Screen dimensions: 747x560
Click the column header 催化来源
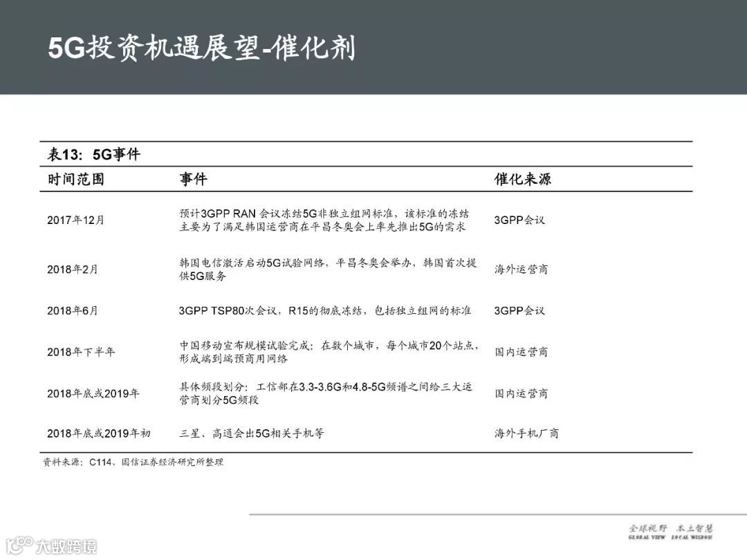pyautogui.click(x=522, y=179)
